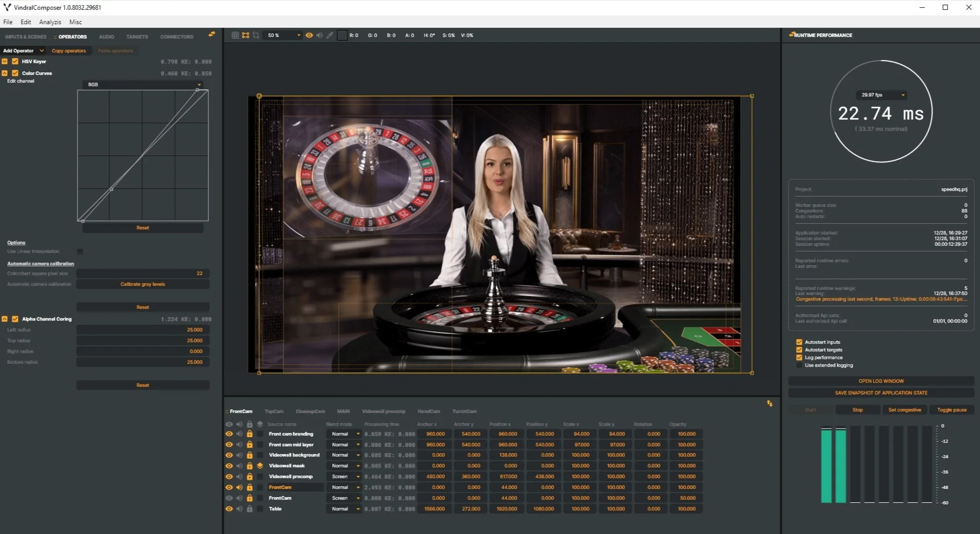The image size is (980, 534).
Task: Click the layers icon beside Videowall mask
Action: [x=261, y=466]
